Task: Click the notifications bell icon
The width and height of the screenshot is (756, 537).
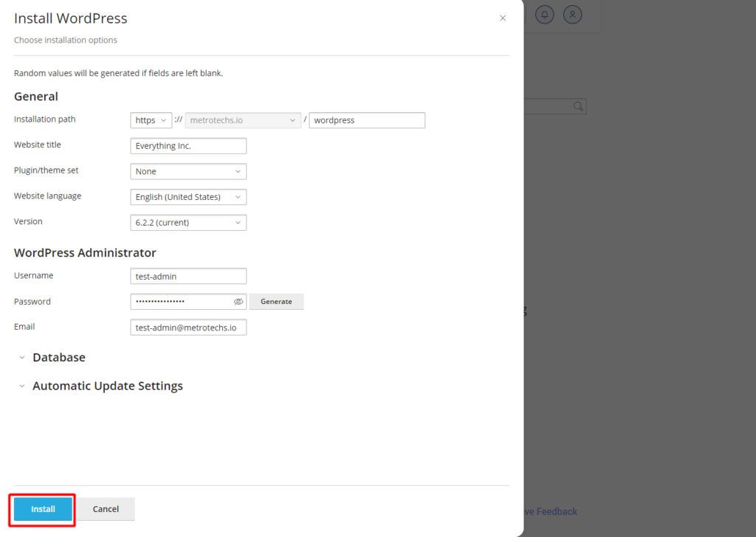Action: (x=545, y=15)
